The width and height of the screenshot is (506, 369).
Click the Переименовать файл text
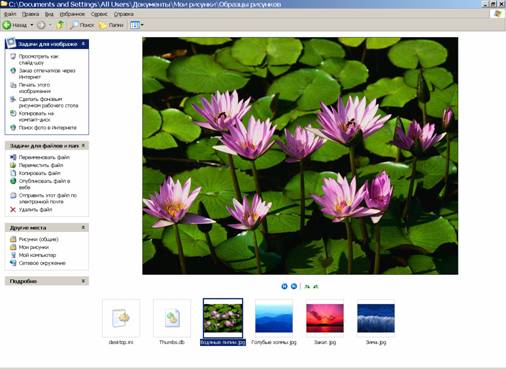[x=44, y=157]
